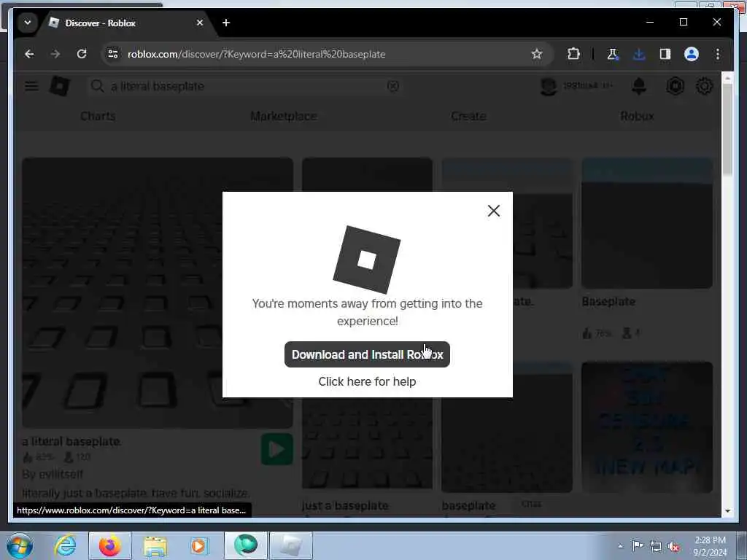Open Chrome Labs flask icon

(613, 54)
